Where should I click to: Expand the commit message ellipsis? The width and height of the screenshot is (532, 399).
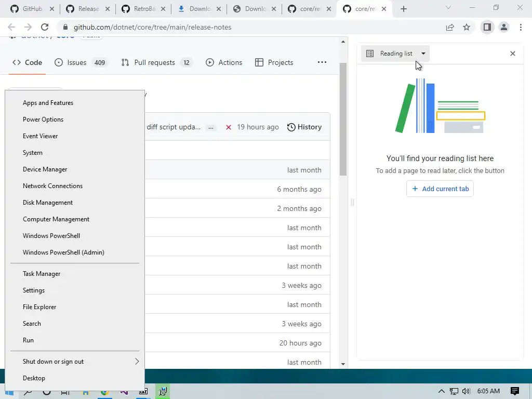[211, 128]
